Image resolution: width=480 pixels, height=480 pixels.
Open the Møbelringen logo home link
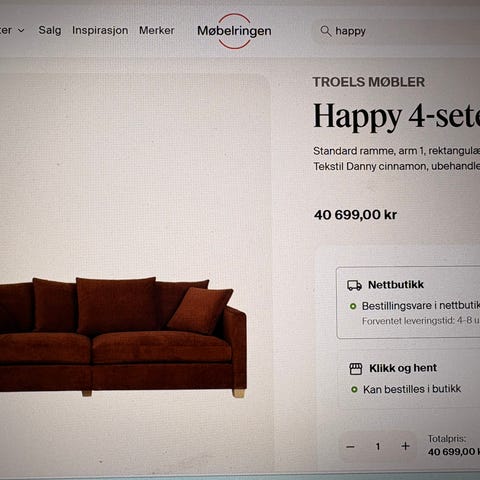[x=234, y=31]
